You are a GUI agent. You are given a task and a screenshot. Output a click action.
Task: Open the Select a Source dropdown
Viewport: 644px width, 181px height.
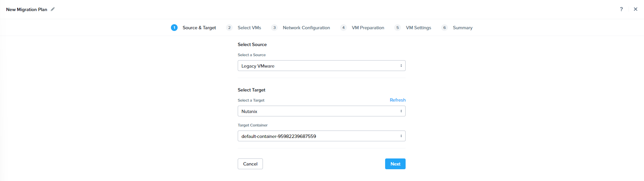tap(321, 66)
